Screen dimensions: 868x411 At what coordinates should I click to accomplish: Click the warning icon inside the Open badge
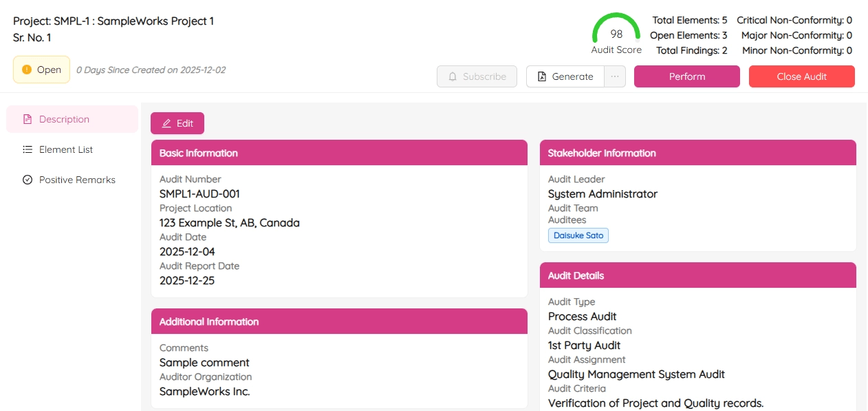26,70
